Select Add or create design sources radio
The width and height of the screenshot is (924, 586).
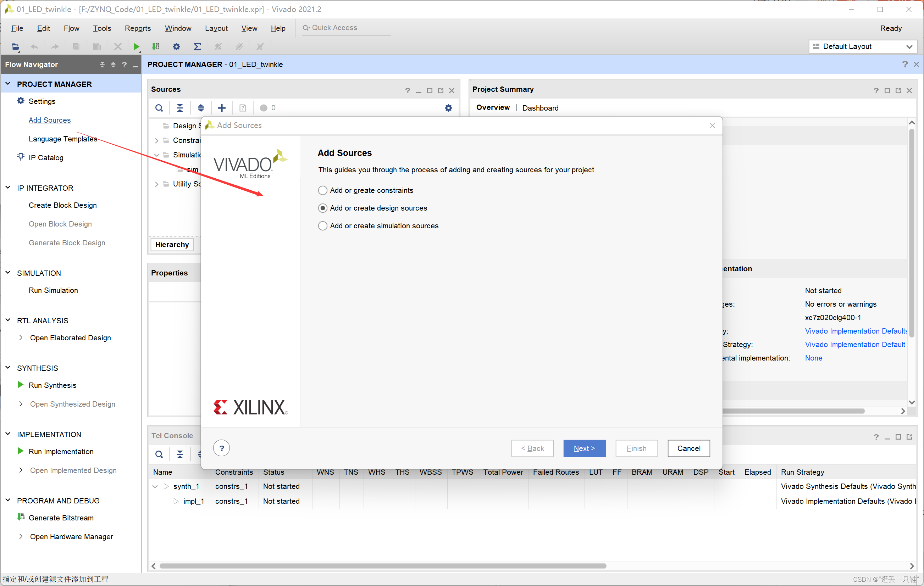pos(323,208)
